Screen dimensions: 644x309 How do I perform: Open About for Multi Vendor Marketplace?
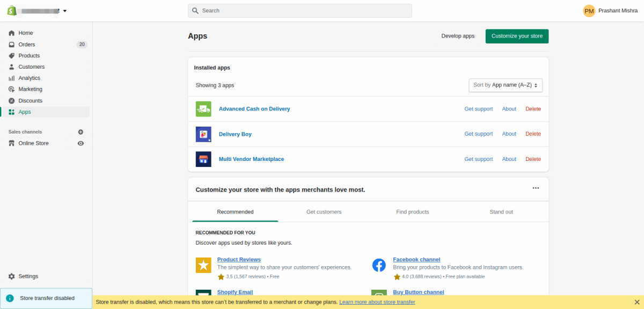point(509,159)
